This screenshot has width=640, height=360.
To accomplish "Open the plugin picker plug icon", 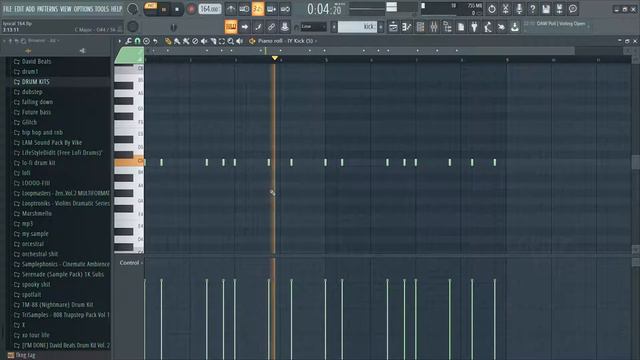I will pyautogui.click(x=474, y=27).
